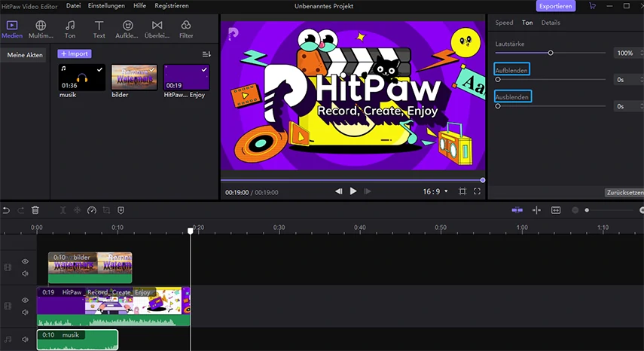Switch to the Details tab
This screenshot has height=351, width=644.
tap(551, 23)
